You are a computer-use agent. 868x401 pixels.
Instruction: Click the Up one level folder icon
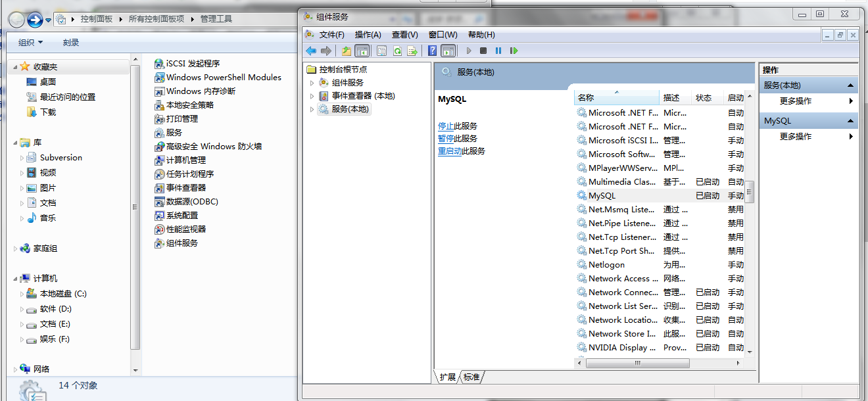[x=347, y=51]
